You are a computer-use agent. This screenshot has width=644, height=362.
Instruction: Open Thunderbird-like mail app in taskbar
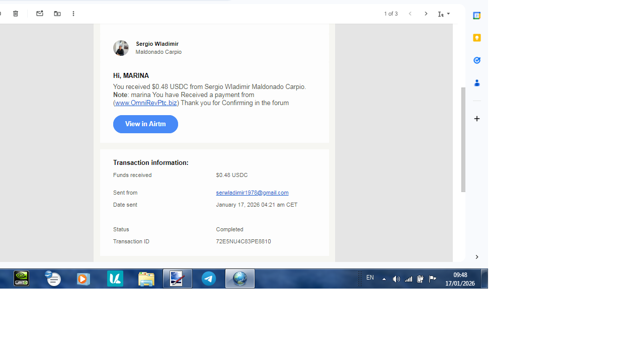[52, 279]
